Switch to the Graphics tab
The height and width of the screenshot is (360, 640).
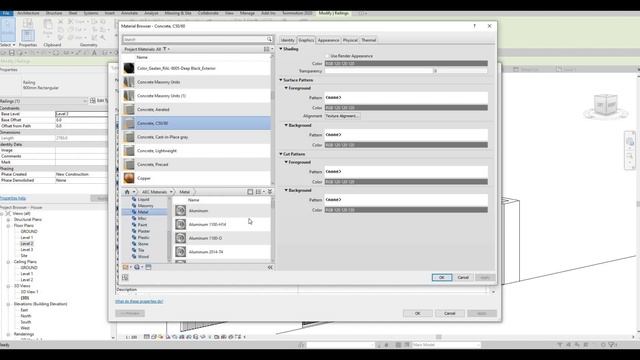coord(306,40)
